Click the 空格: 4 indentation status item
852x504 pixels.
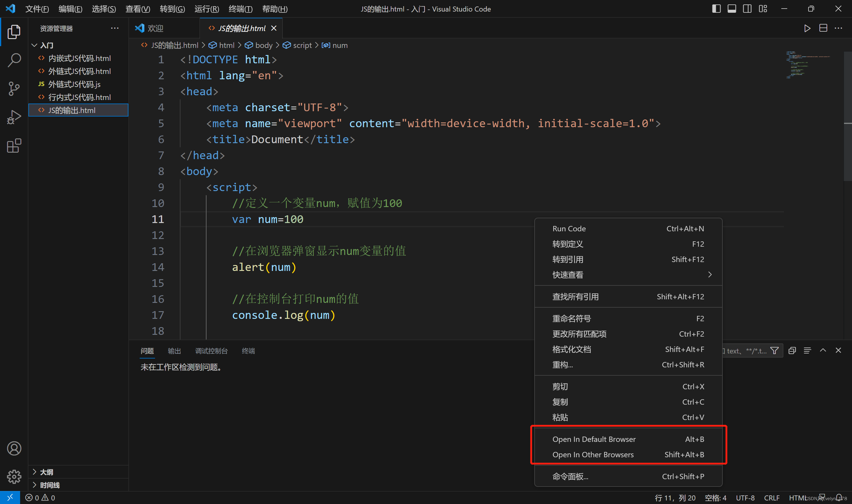pyautogui.click(x=716, y=497)
